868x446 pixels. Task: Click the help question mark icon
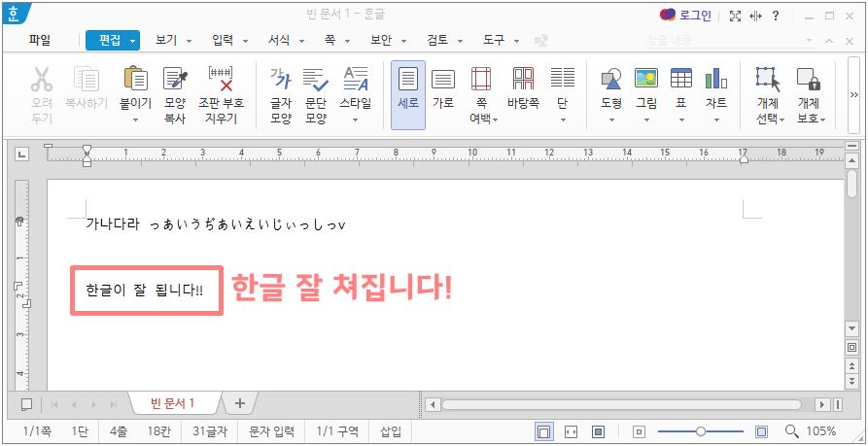point(776,17)
